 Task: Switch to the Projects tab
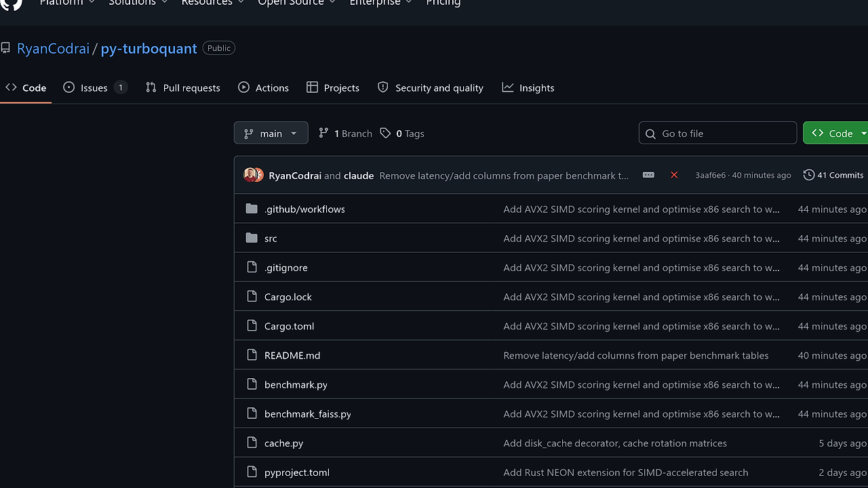click(x=333, y=87)
